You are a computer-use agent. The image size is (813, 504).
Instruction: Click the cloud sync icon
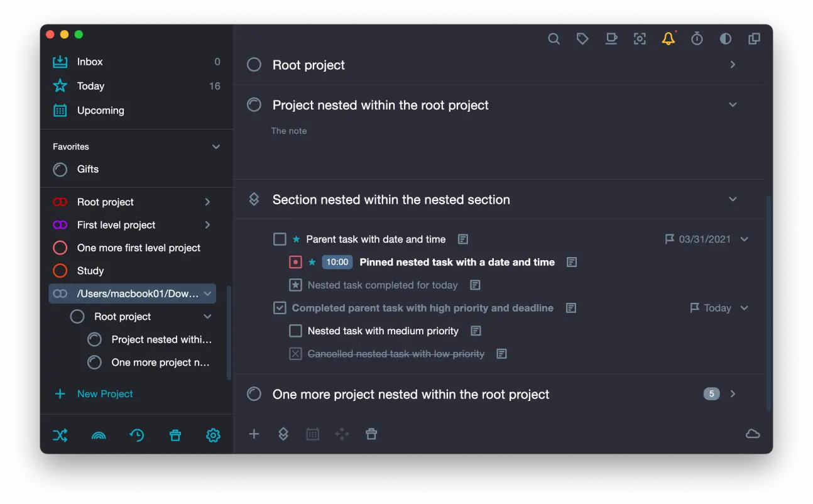tap(752, 434)
